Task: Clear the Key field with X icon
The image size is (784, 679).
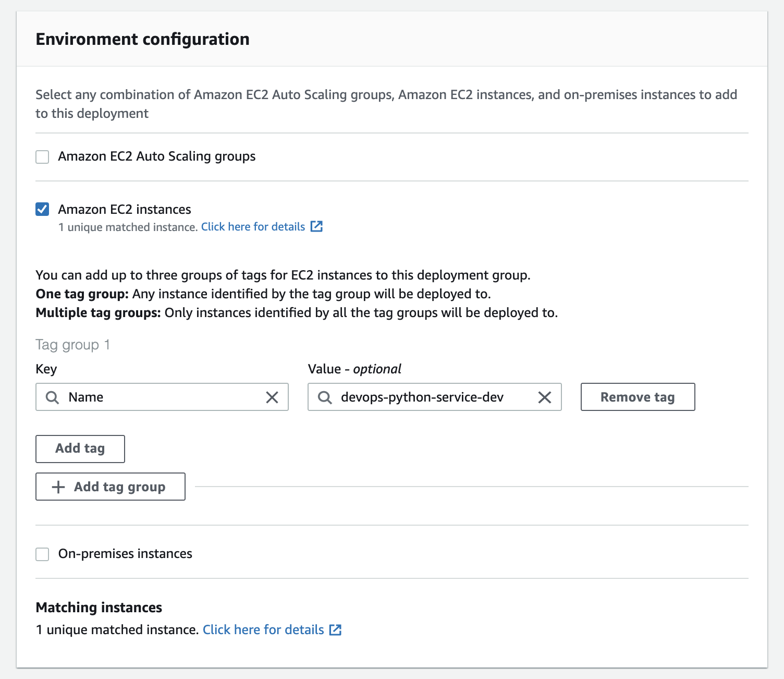Action: (272, 397)
